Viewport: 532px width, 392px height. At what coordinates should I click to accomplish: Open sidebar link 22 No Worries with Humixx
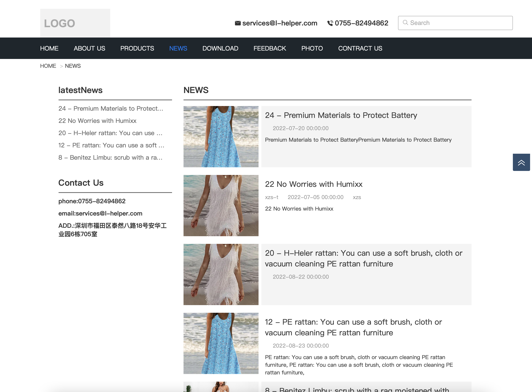pyautogui.click(x=97, y=121)
